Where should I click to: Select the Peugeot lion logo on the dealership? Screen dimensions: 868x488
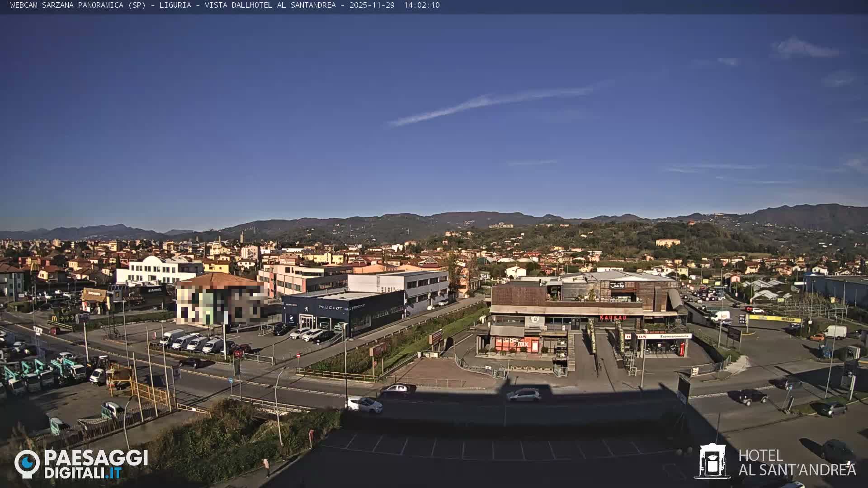307,309
